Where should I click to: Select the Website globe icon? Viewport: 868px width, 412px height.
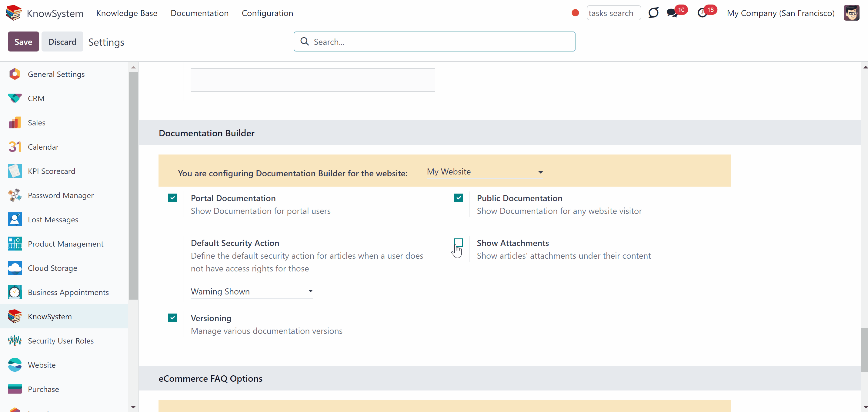pos(15,365)
